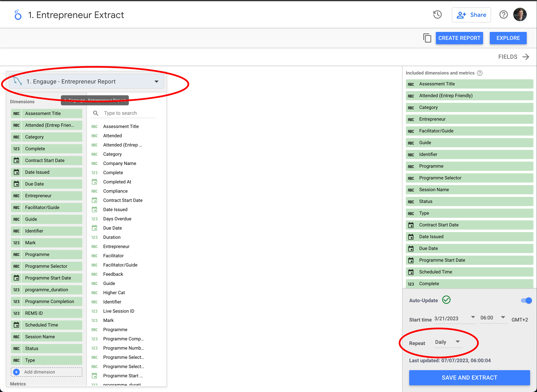This screenshot has width=537, height=392.
Task: Click the Supermetrics logo beside the title
Action: tap(18, 15)
